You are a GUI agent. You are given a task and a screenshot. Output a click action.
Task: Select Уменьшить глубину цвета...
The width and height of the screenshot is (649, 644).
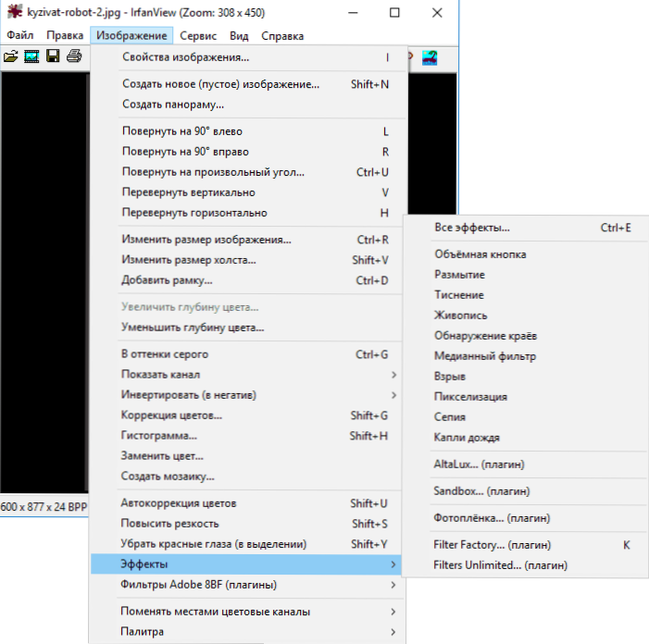[x=247, y=328]
